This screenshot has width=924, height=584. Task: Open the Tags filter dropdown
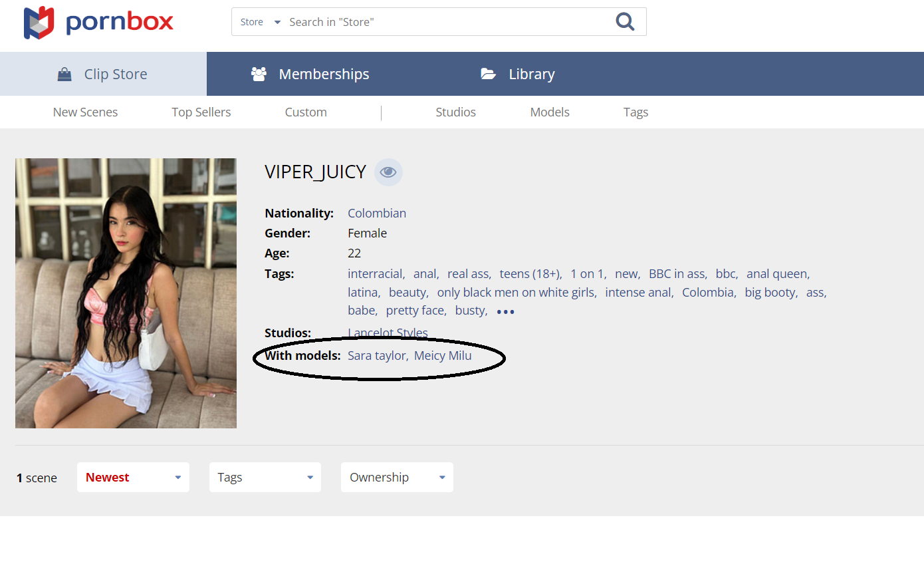click(265, 478)
